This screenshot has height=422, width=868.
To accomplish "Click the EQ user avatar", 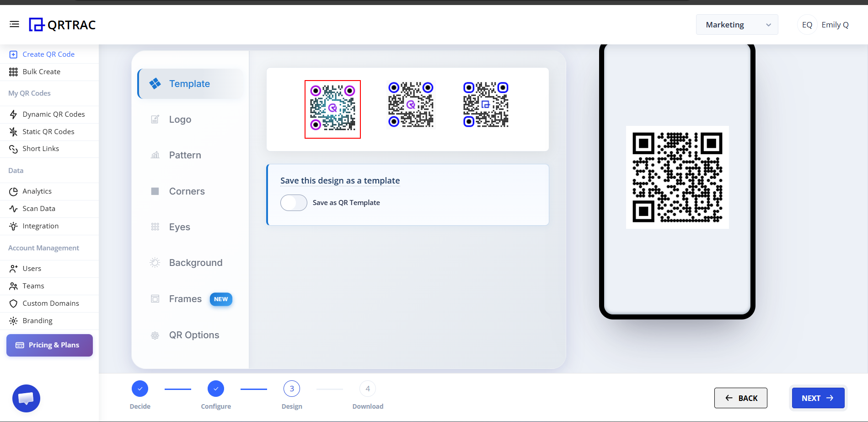I will pos(807,25).
